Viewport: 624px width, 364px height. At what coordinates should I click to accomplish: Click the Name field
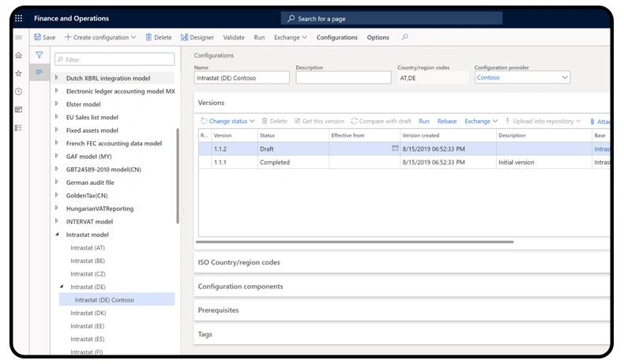pyautogui.click(x=242, y=77)
